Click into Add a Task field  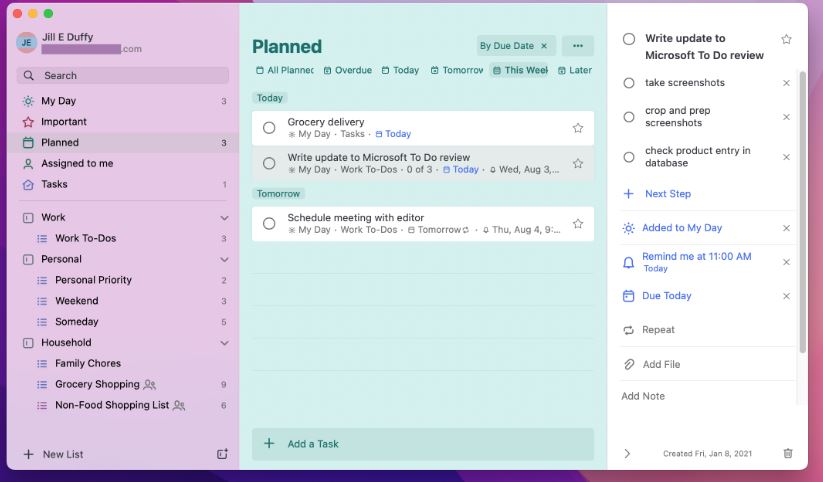point(423,444)
